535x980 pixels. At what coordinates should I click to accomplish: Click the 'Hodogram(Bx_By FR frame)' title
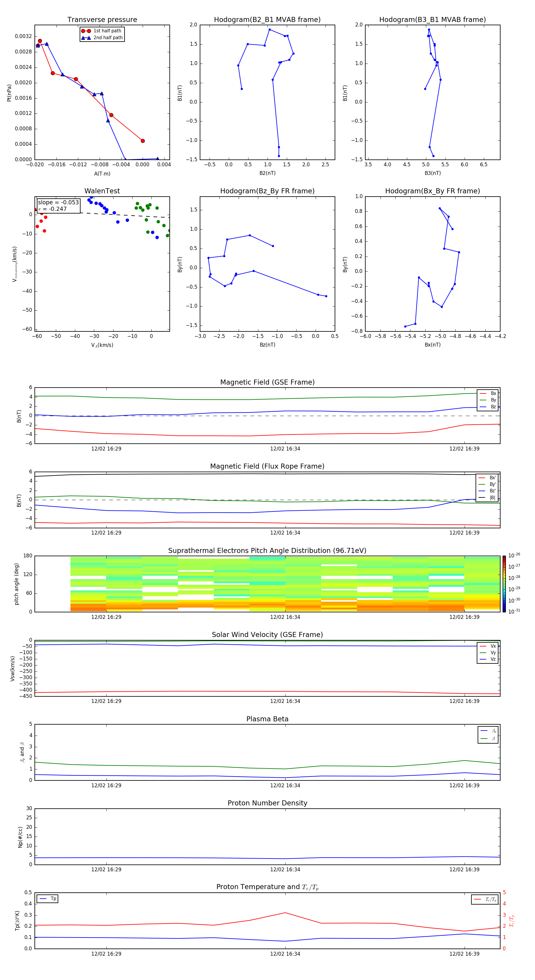432,191
